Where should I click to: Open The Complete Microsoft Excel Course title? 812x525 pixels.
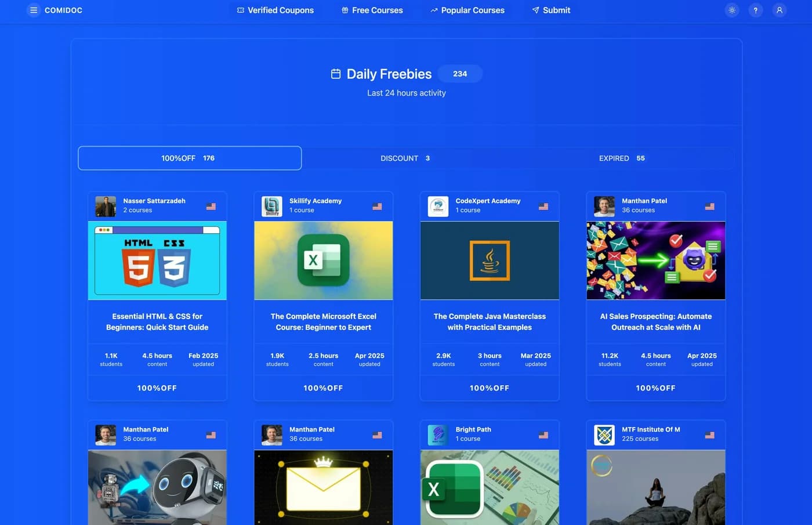(323, 322)
